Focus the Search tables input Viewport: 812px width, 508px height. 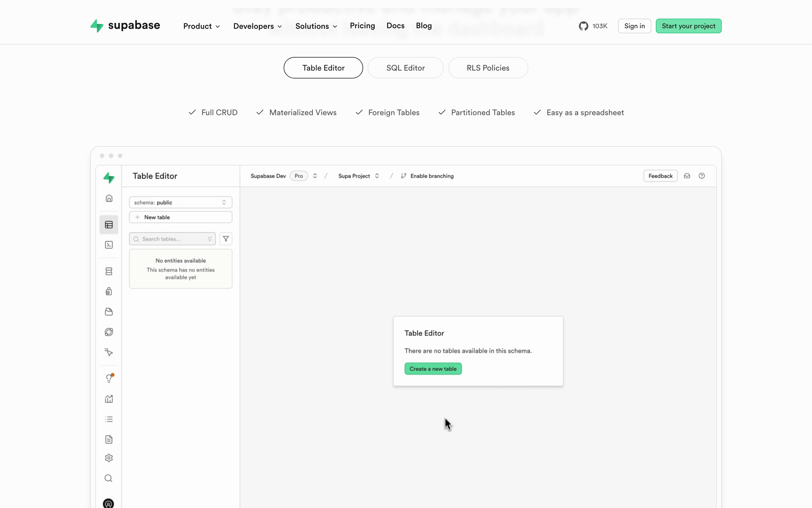pos(173,239)
